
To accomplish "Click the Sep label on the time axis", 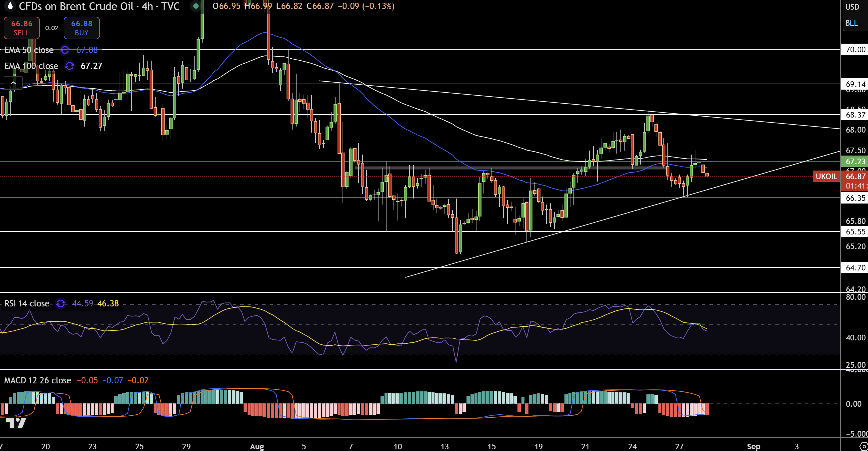I will point(754,446).
